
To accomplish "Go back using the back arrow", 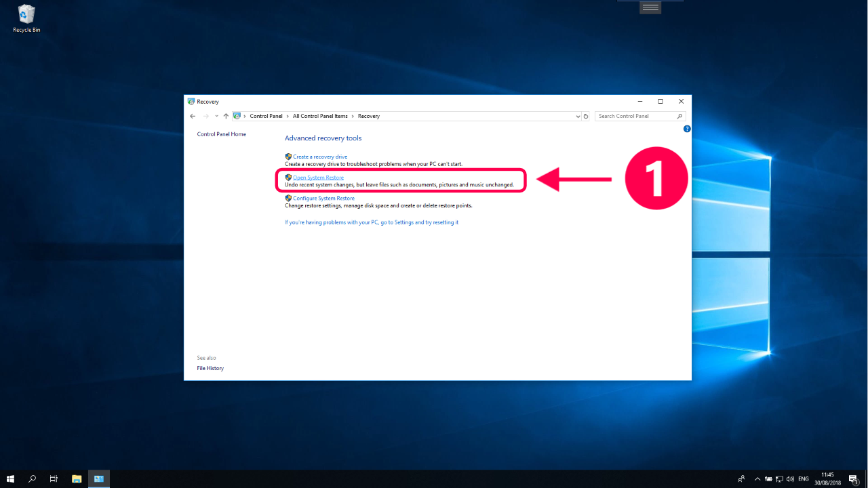I will point(193,116).
